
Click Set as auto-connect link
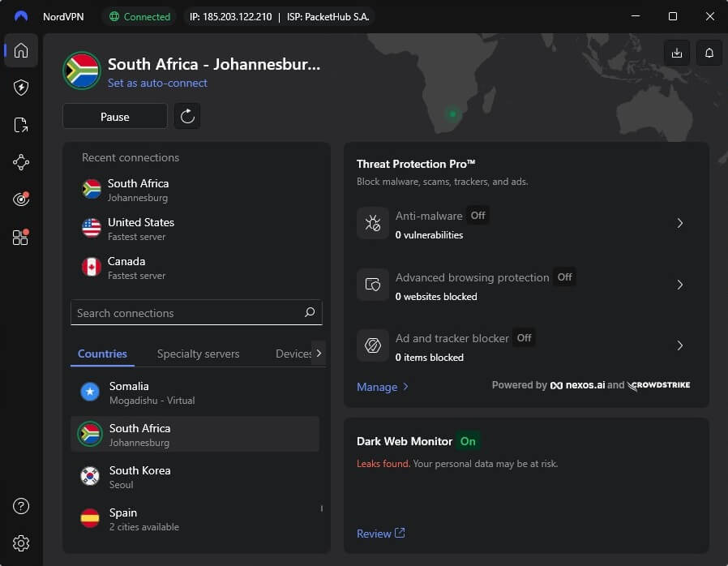coord(157,84)
